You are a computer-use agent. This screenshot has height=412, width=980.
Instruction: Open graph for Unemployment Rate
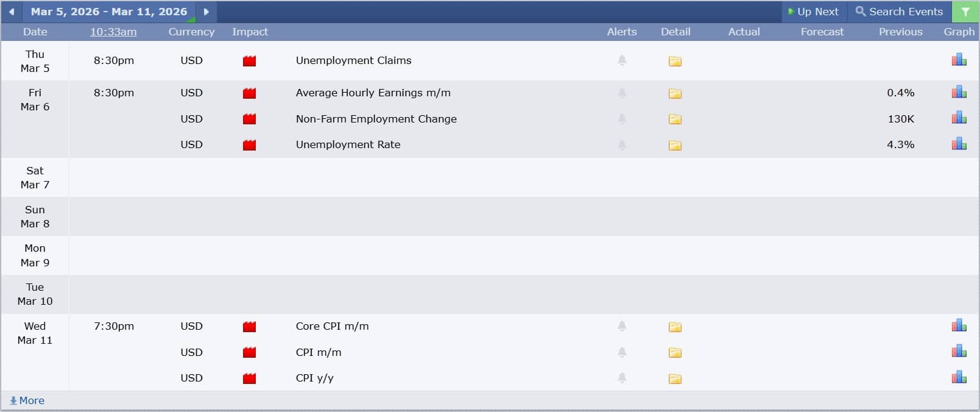click(959, 144)
